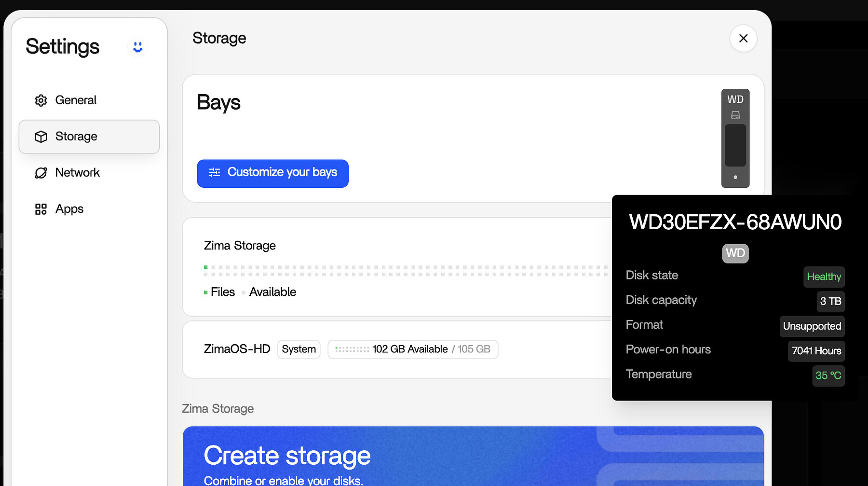Screen dimensions: 868x486
Task: Click the Zima Storage section heading above banner
Action: tap(217, 409)
